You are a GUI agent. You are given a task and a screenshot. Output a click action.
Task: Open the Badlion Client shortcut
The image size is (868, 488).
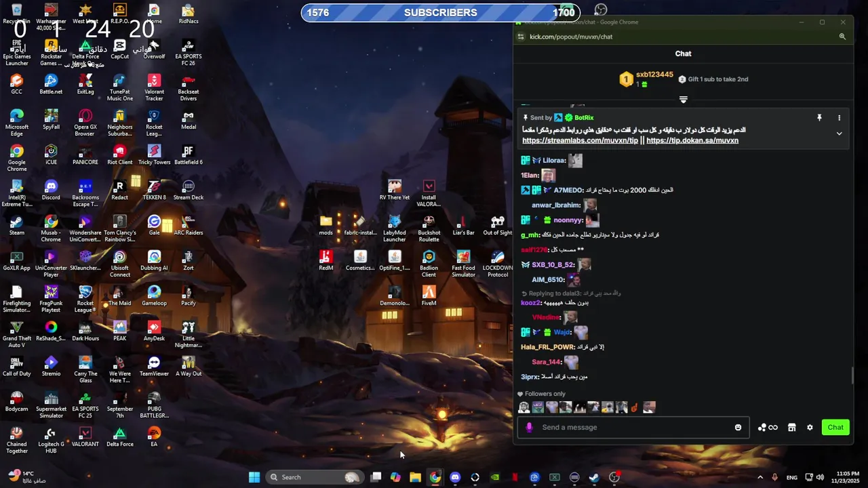[429, 264]
